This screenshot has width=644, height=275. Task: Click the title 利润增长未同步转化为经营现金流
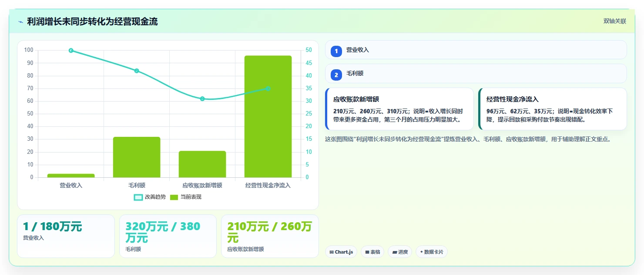pyautogui.click(x=92, y=22)
